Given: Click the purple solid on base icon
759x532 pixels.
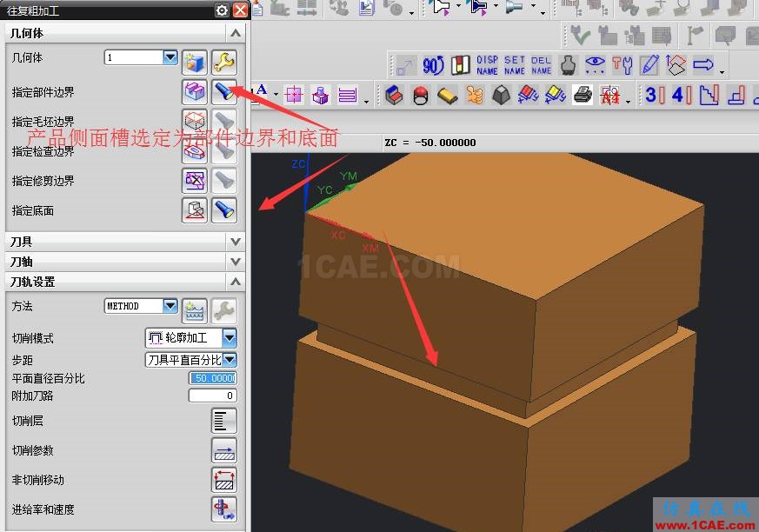Looking at the screenshot, I should click(x=321, y=95).
